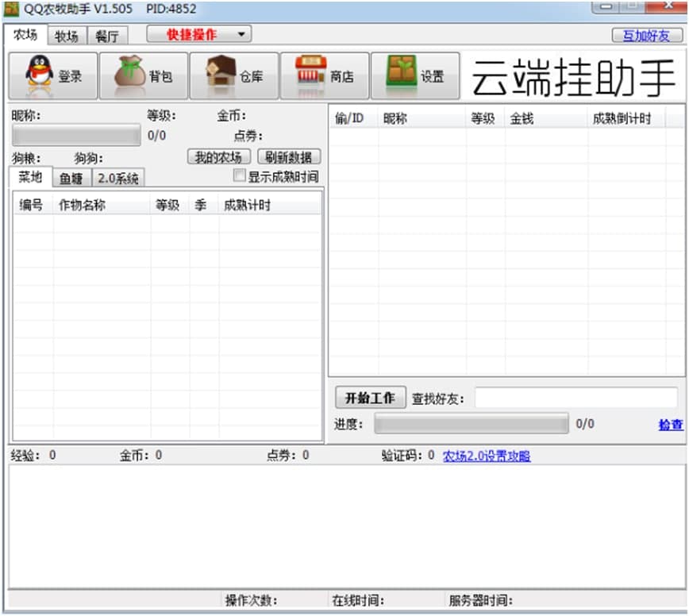Open the 餐厅 tab

pos(107,35)
